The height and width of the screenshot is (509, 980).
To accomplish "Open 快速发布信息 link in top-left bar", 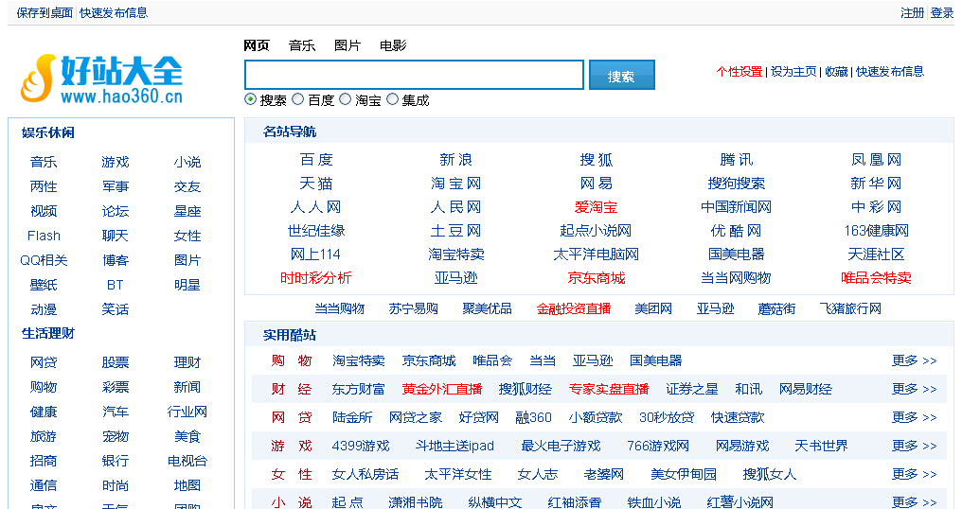I will pos(114,13).
